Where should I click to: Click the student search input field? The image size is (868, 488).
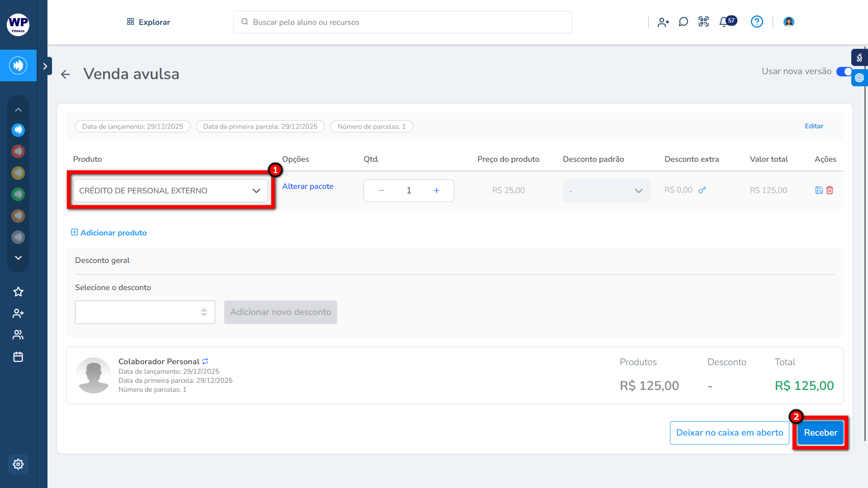402,22
